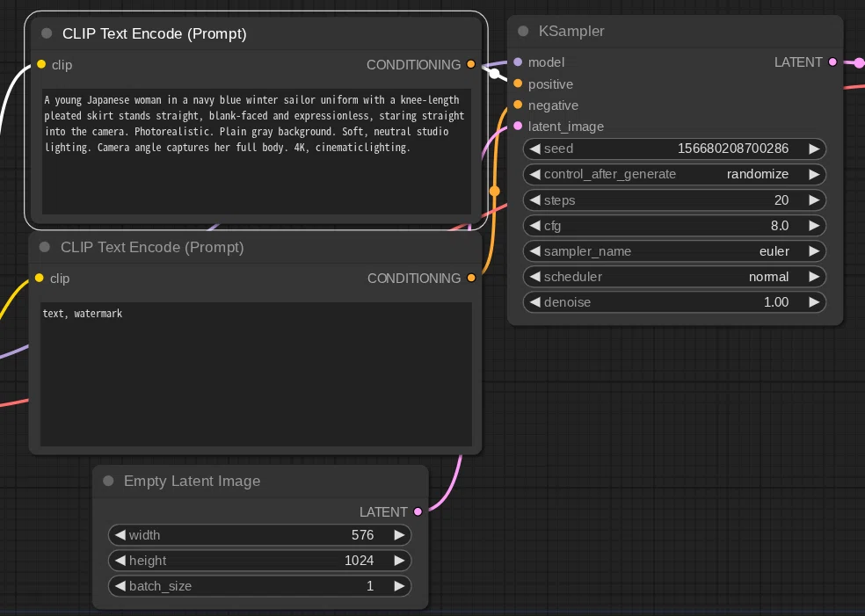
Task: Click the KSampler negative input socket
Action: point(518,105)
